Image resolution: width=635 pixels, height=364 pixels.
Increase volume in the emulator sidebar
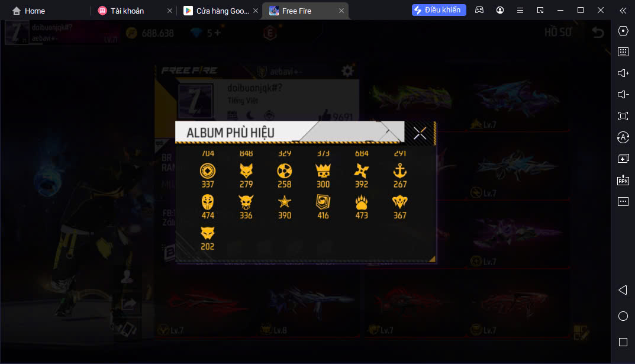pos(623,73)
